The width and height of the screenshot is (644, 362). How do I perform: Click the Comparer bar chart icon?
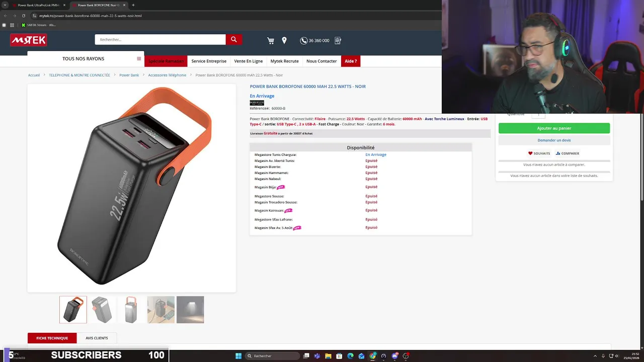point(558,153)
